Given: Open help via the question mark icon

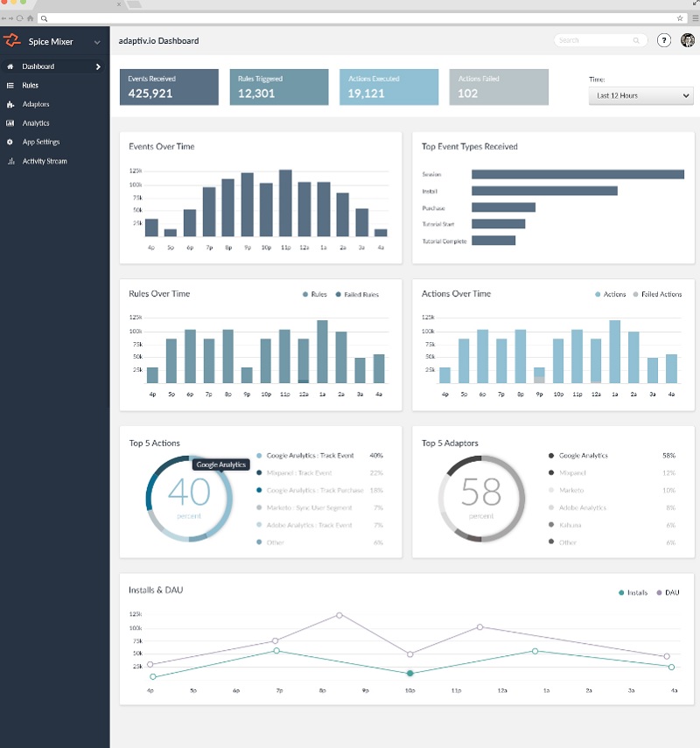Looking at the screenshot, I should point(664,40).
